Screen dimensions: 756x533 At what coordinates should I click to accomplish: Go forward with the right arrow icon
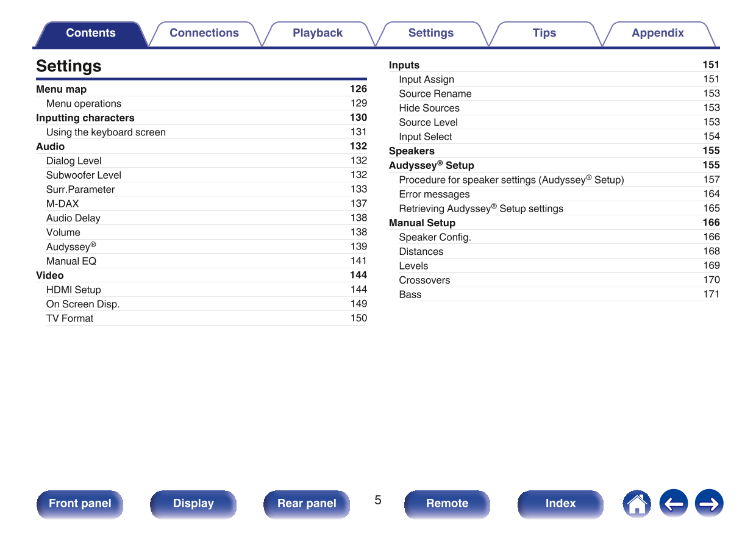tap(709, 504)
